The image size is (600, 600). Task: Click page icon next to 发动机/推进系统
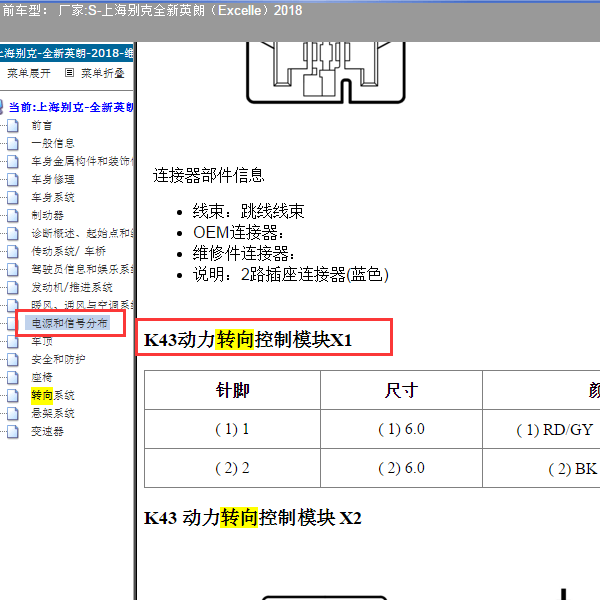click(x=13, y=287)
